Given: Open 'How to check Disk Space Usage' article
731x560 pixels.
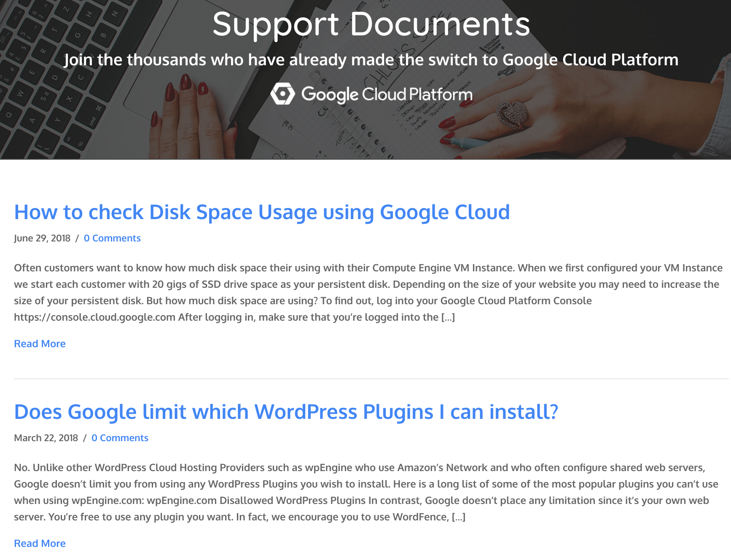Looking at the screenshot, I should click(262, 212).
